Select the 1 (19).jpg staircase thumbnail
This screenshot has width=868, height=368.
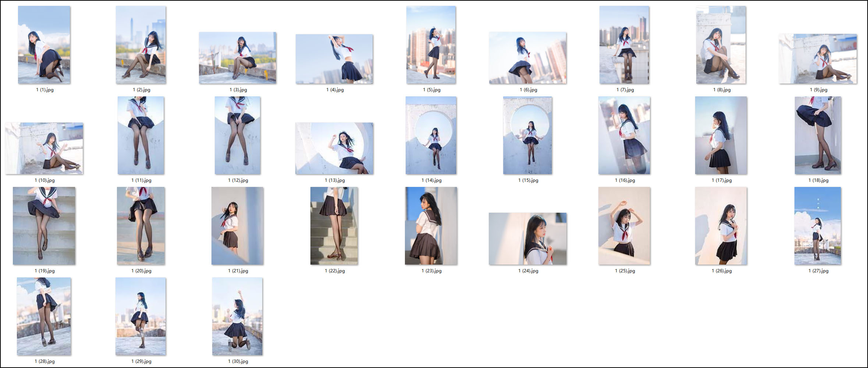pos(44,226)
